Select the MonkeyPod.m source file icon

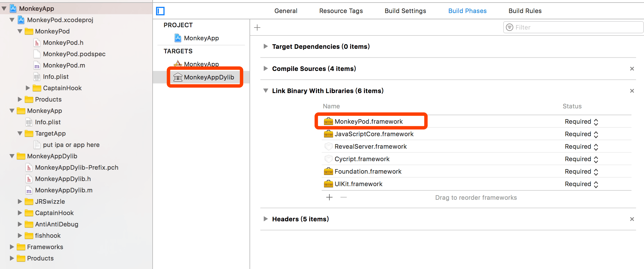coord(37,66)
